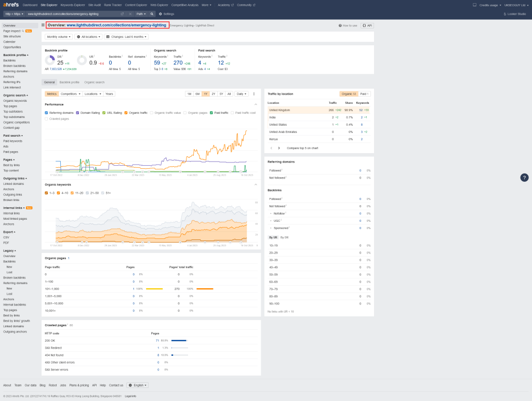Select the 6M time range button
532x401 pixels.
click(x=197, y=94)
